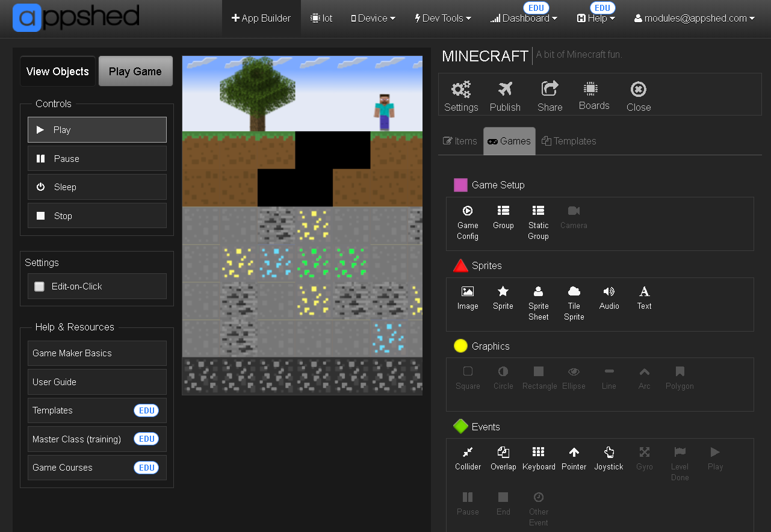The image size is (771, 532).
Task: Add a Tile Sprite item
Action: coord(574,303)
